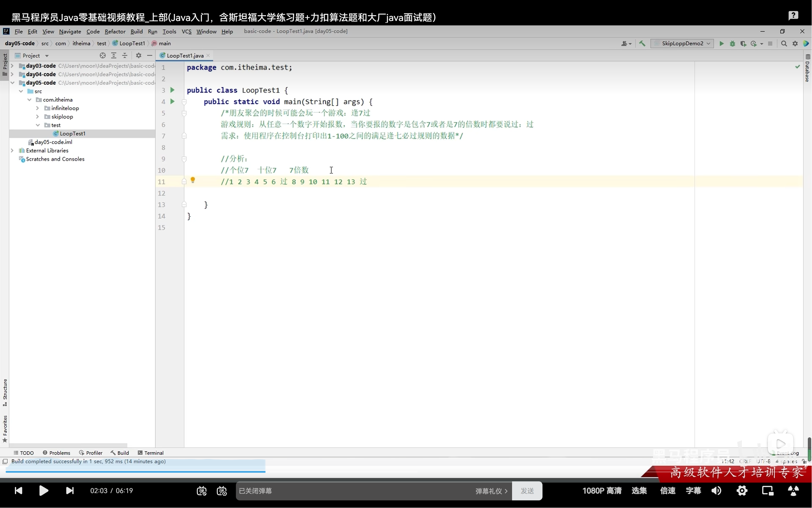Toggle the danmaku switch in video player
Viewport: 812px width, 508px height.
(x=201, y=491)
